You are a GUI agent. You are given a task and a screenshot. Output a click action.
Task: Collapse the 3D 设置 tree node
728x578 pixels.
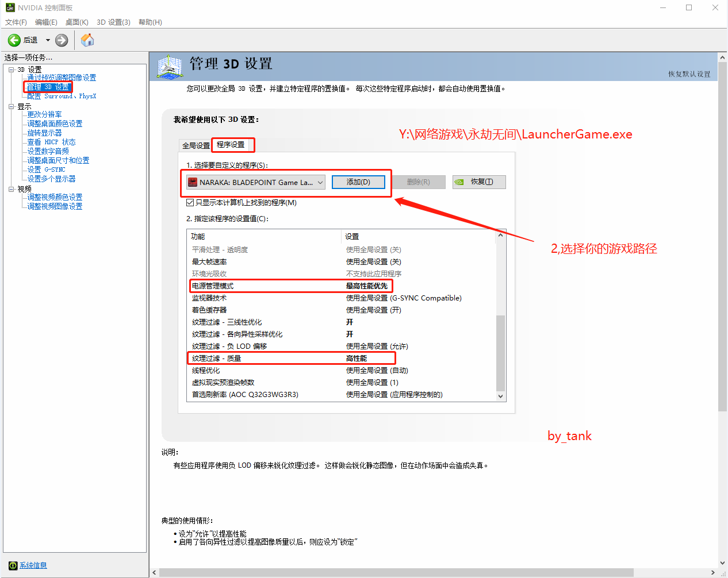click(x=12, y=70)
